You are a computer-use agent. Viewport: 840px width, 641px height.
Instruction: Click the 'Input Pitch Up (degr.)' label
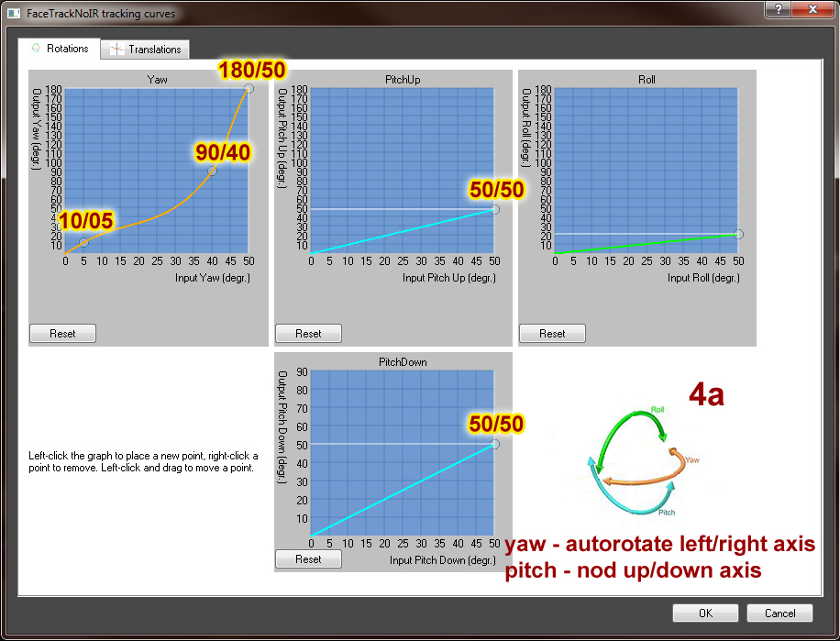(449, 278)
